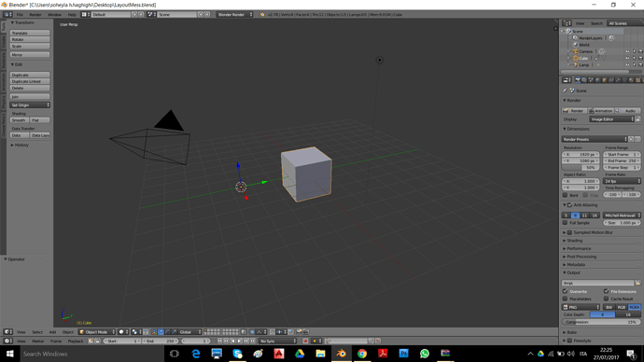Click the output path folder browse icon

point(637,283)
